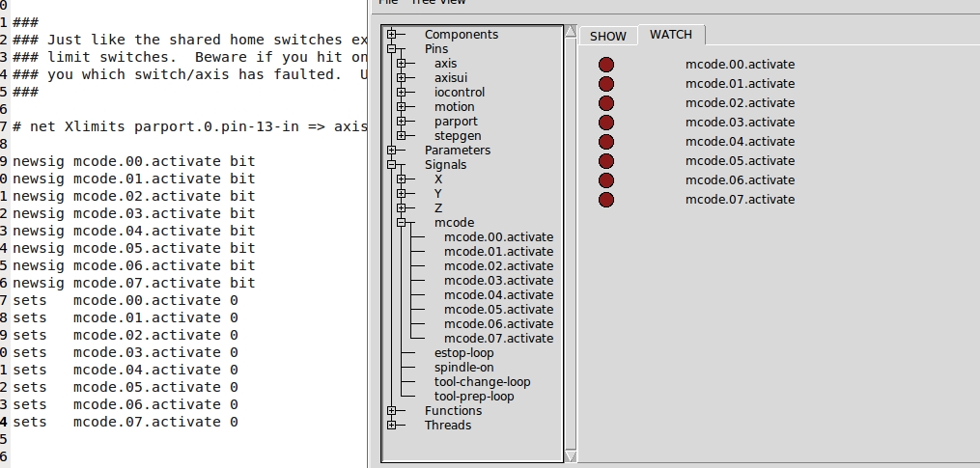Click the Parameters label in tree

tap(458, 150)
